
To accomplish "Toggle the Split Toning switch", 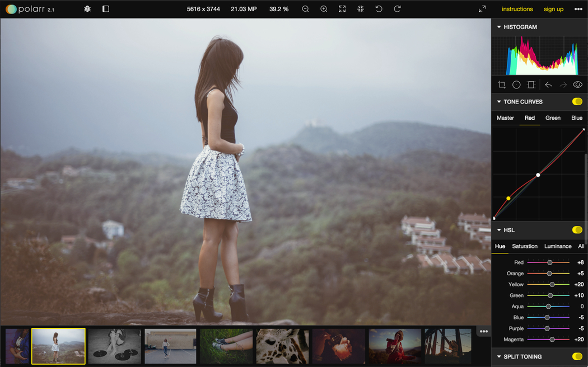I will tap(577, 356).
